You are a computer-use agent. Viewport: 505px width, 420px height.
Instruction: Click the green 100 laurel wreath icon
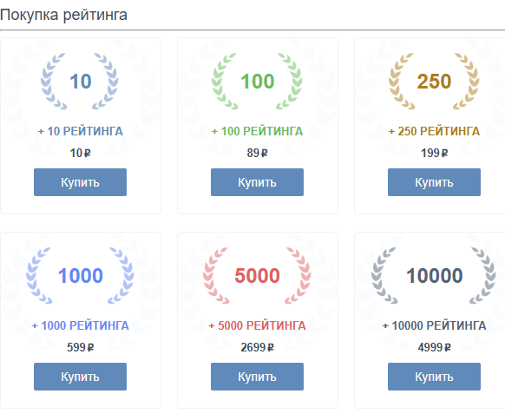257,82
